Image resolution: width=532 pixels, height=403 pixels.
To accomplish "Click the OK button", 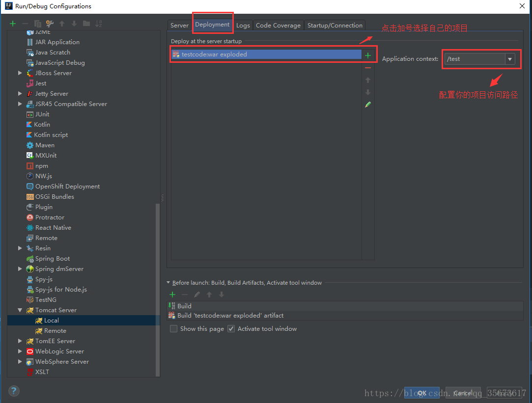I will (x=422, y=393).
